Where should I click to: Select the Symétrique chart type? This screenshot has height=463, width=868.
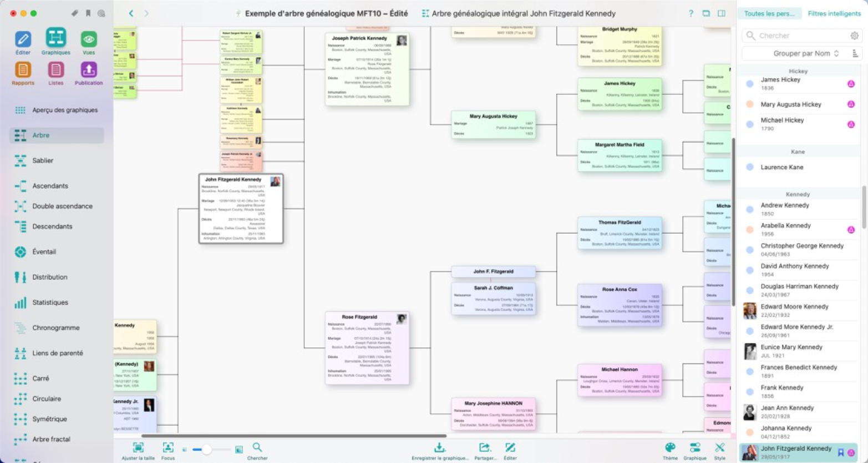pos(56,419)
